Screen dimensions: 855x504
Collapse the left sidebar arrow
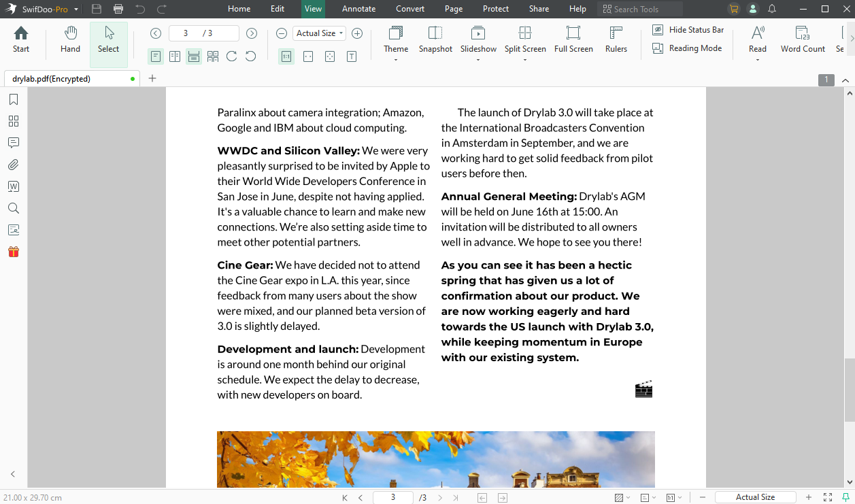pos(13,474)
